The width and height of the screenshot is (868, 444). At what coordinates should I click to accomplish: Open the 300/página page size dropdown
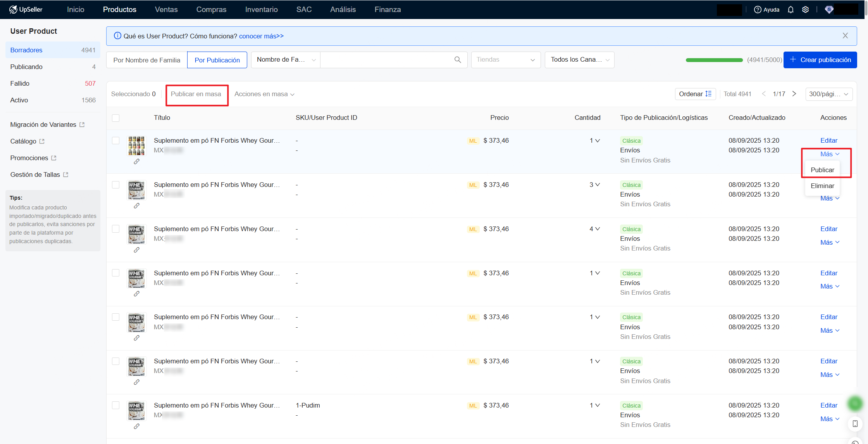[828, 94]
